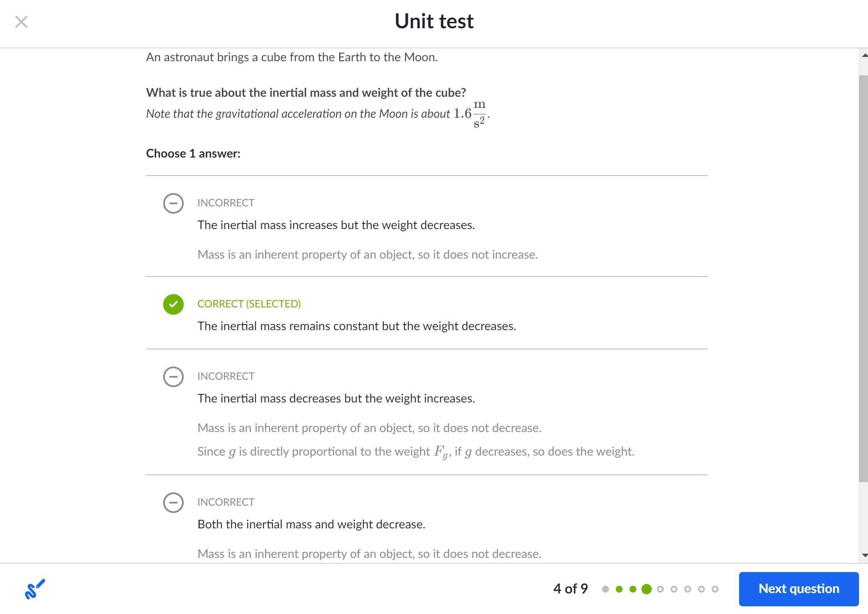Choose the "Both the inertial mass and weight decrease" radio
Image resolution: width=868 pixels, height=614 pixels.
click(x=173, y=503)
